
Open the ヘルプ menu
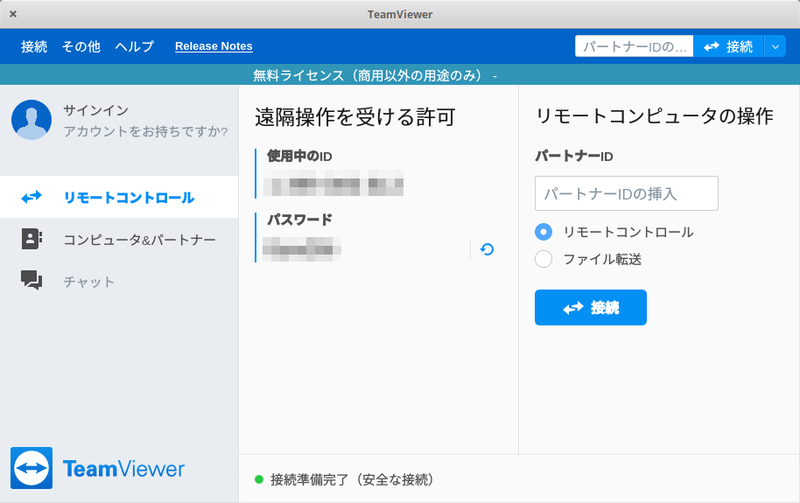tap(135, 46)
